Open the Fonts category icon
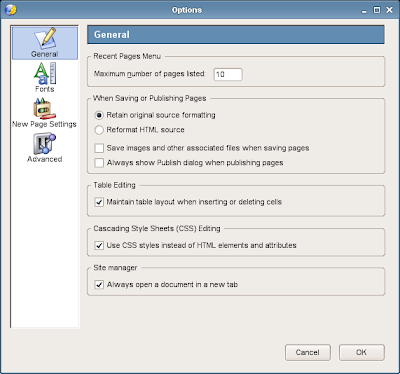Viewport: 400px width, 374px height. (45, 73)
